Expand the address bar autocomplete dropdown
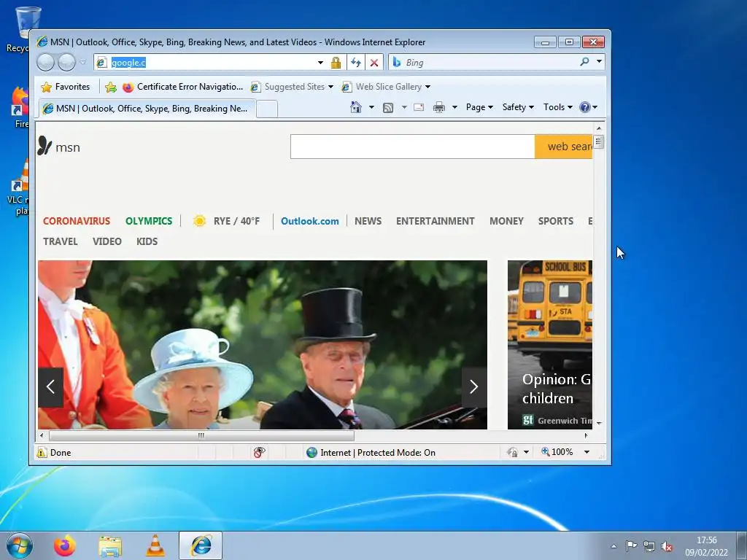This screenshot has width=747, height=560. click(x=321, y=63)
